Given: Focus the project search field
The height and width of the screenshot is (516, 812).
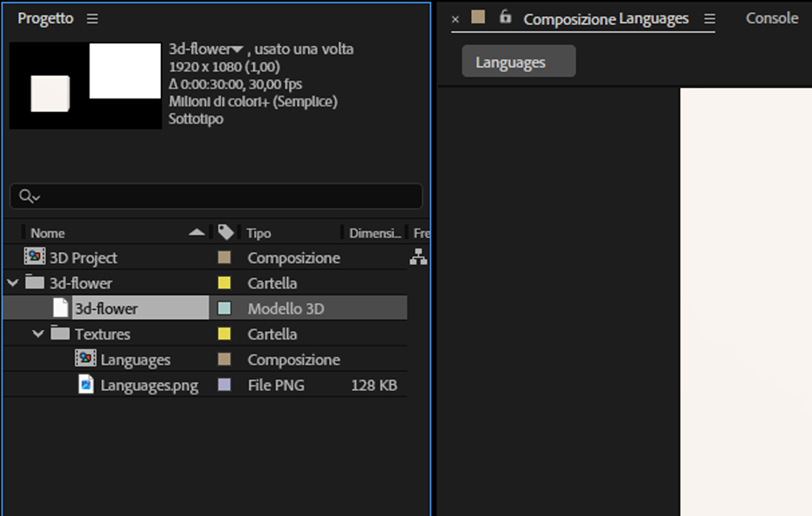Looking at the screenshot, I should pyautogui.click(x=216, y=196).
